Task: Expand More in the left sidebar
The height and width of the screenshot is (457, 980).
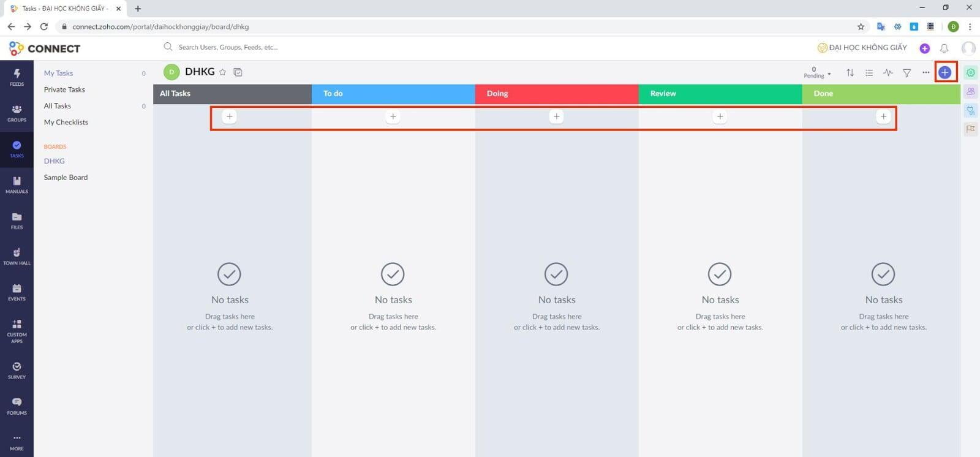Action: coord(17,442)
